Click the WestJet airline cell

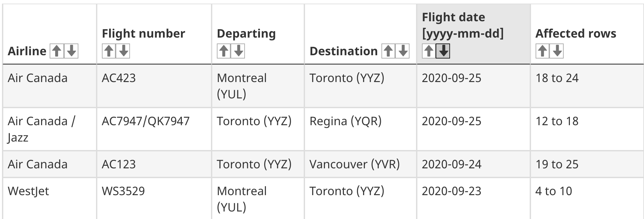49,198
